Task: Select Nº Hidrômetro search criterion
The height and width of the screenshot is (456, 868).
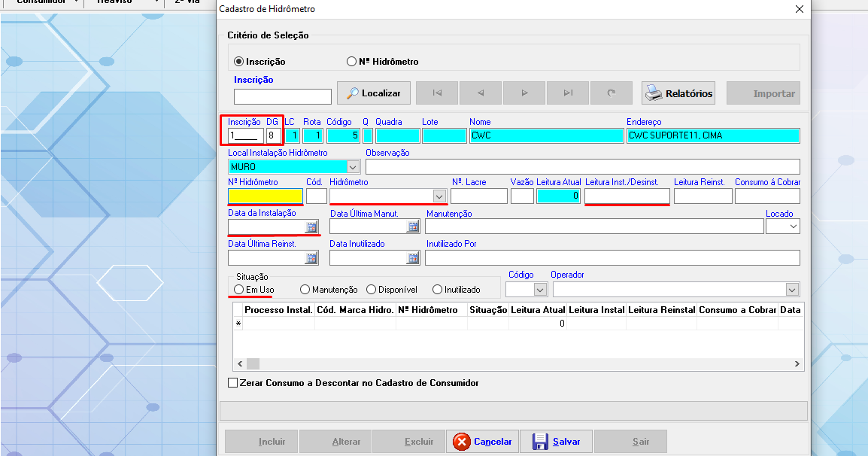Action: point(351,62)
